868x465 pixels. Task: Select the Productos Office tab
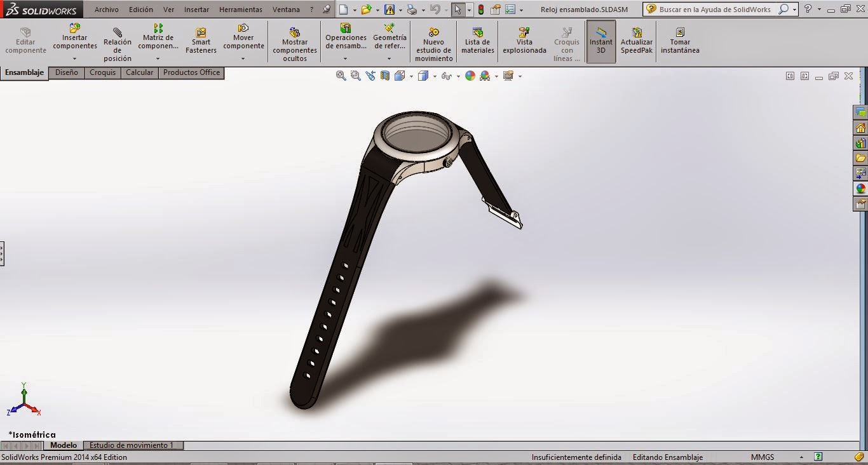coord(191,72)
